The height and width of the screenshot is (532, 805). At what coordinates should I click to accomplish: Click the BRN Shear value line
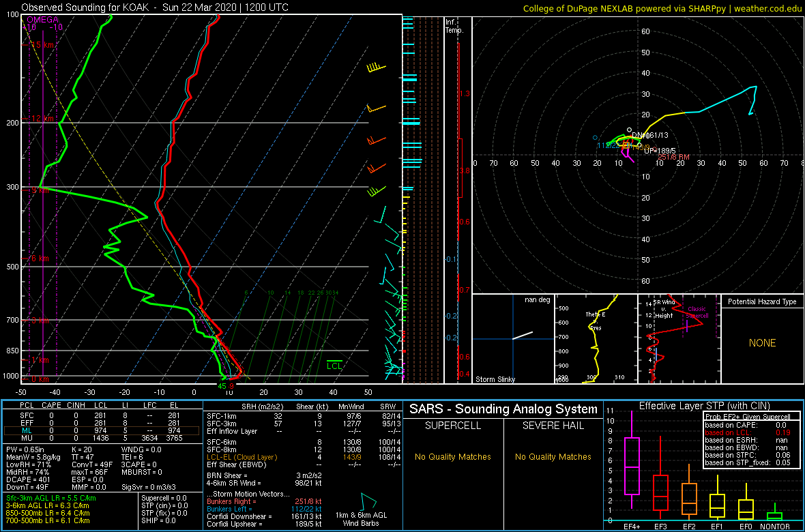coord(265,475)
